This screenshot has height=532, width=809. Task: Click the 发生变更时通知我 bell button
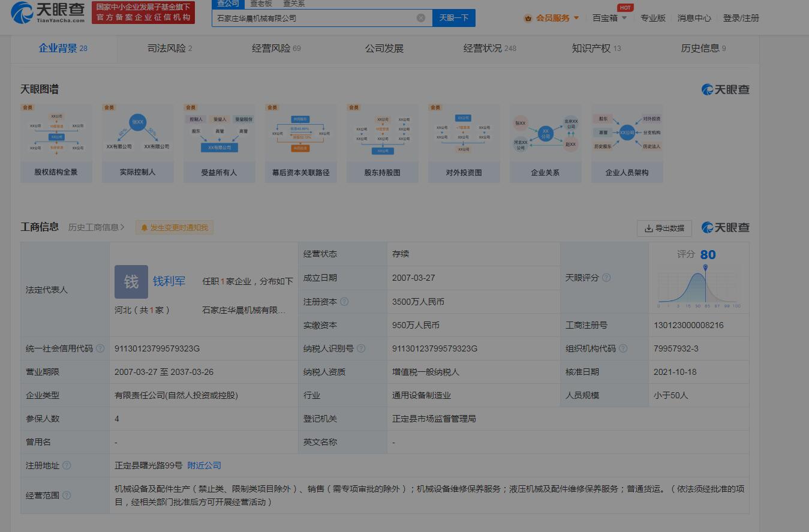point(174,227)
